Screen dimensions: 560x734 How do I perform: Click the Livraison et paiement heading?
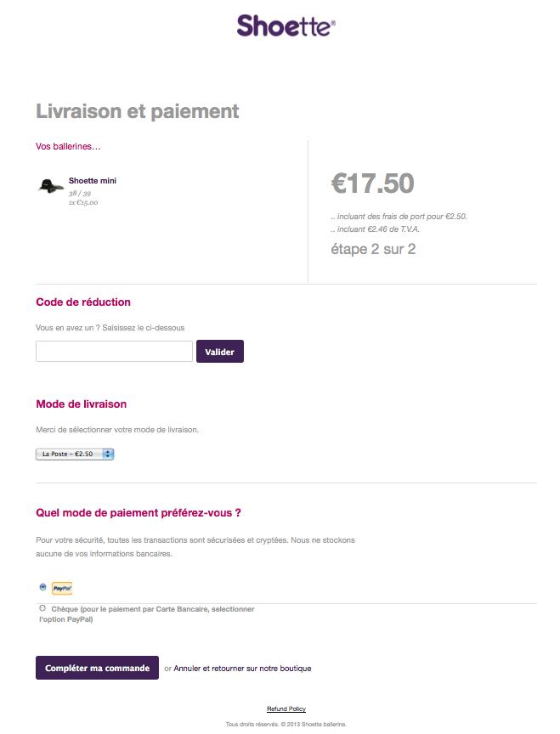(138, 111)
